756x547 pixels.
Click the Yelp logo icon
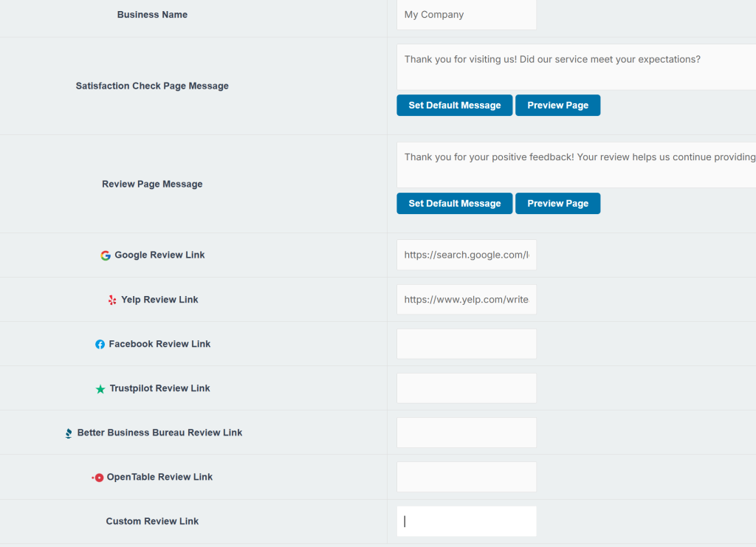pyautogui.click(x=112, y=300)
